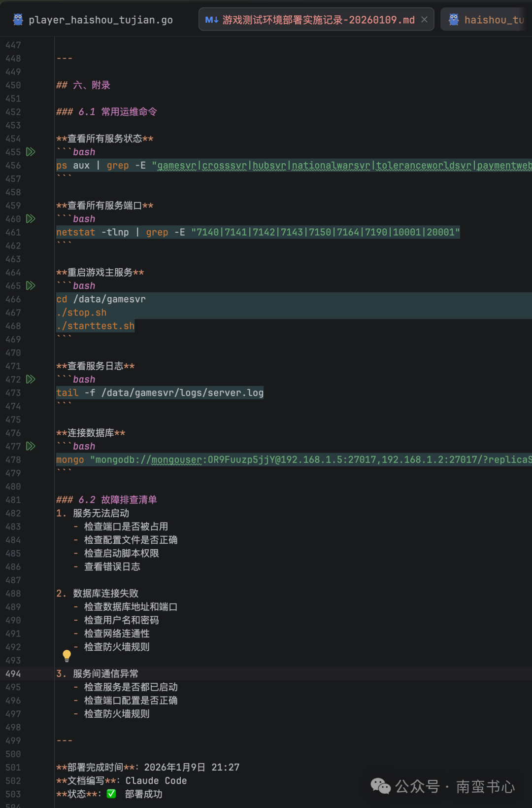Screen dimensions: 532x808
Task: Click the Go gopher icon on first tab
Action: [18, 20]
